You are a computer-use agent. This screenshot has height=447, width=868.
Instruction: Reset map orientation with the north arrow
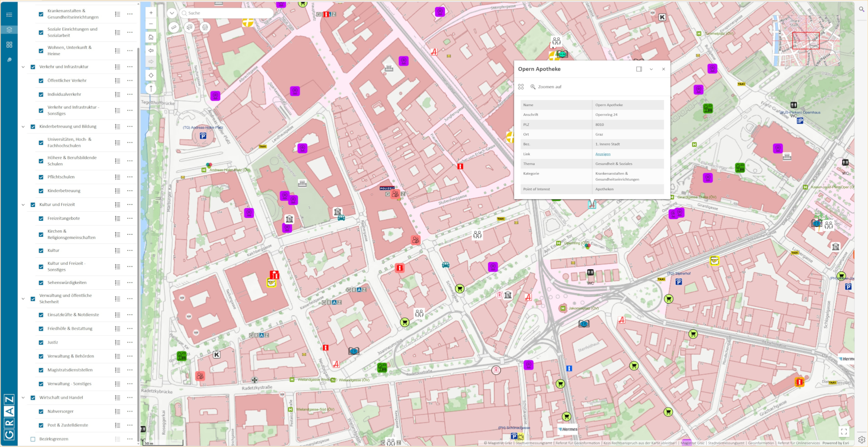(x=151, y=89)
